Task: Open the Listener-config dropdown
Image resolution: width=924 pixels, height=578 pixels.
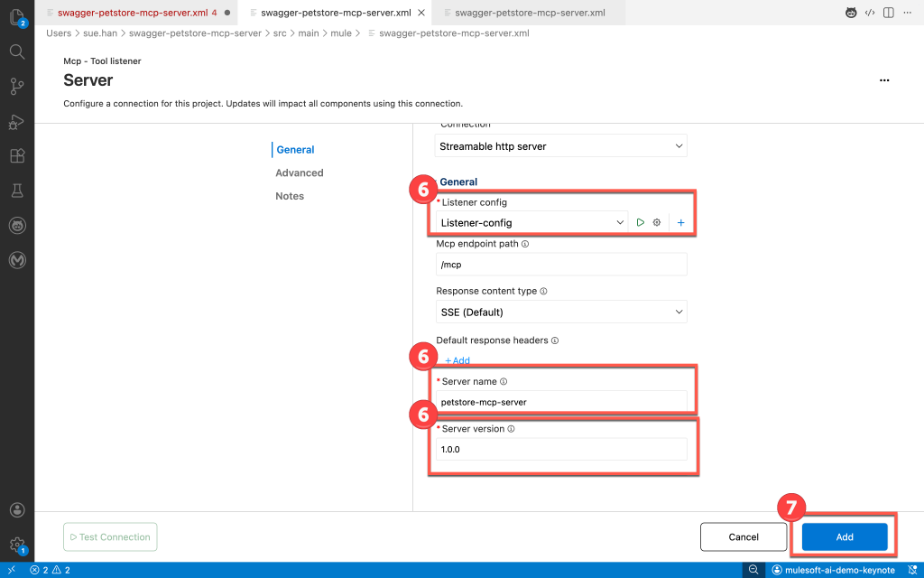Action: [531, 222]
